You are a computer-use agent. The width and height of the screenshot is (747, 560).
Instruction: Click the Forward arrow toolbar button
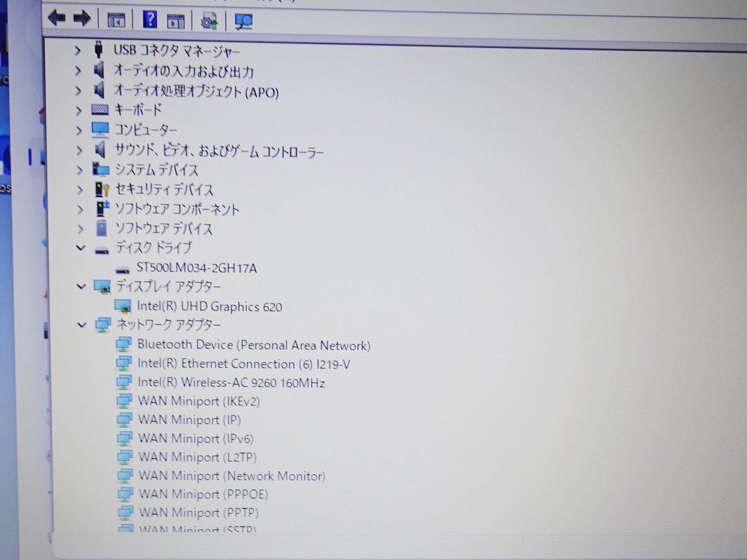(x=82, y=19)
